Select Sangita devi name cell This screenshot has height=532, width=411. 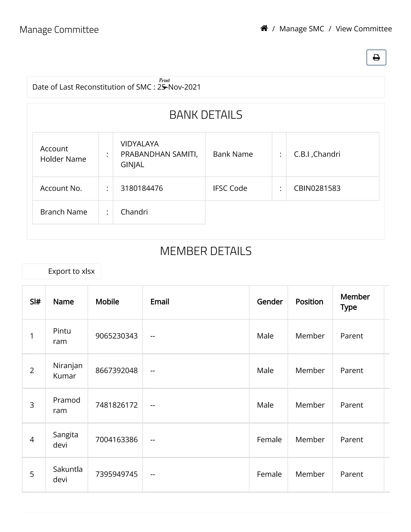pos(65,440)
